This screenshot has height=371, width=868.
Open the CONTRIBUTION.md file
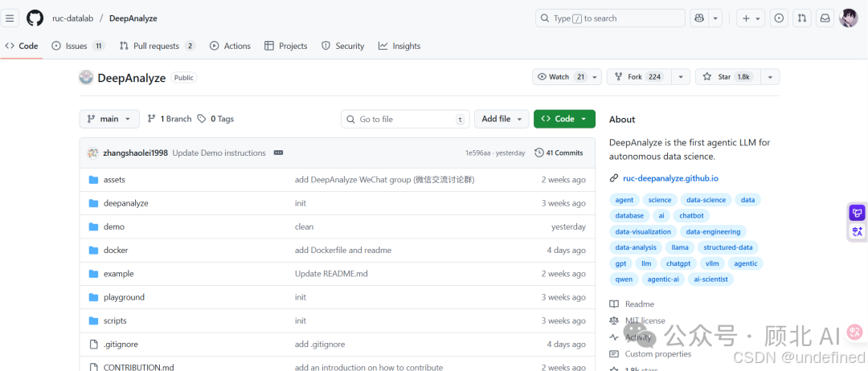click(138, 367)
